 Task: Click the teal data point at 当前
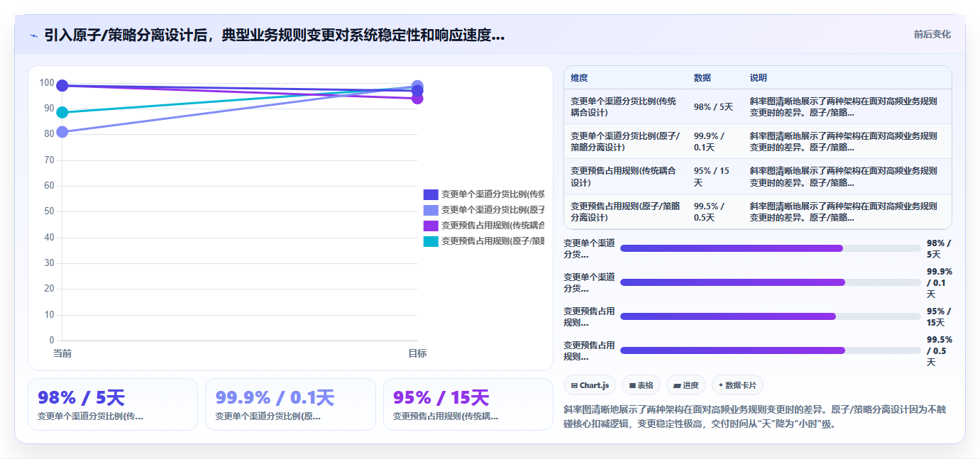tap(62, 112)
